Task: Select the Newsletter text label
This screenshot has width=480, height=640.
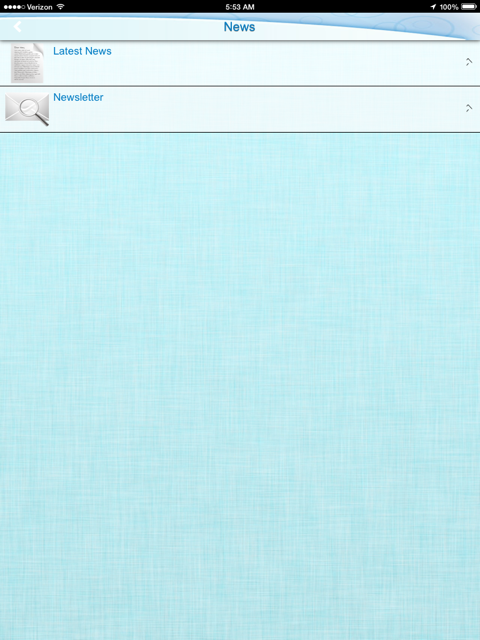Action: pos(78,97)
